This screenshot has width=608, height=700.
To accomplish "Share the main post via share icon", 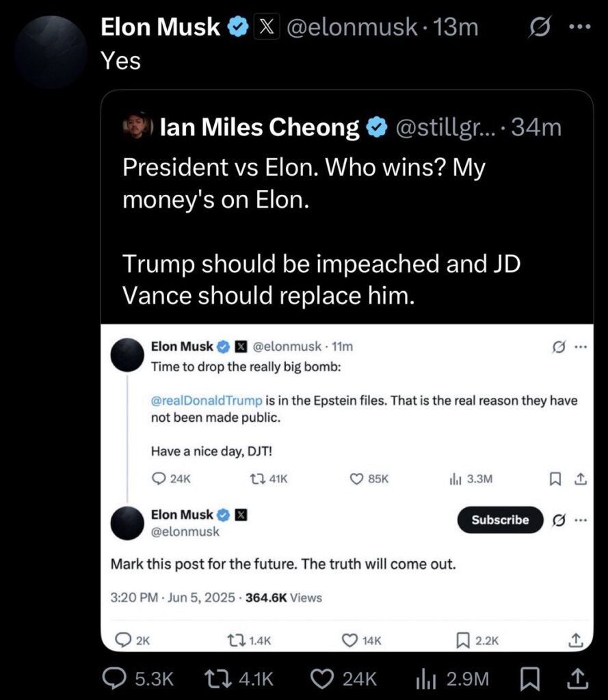I will tap(575, 678).
